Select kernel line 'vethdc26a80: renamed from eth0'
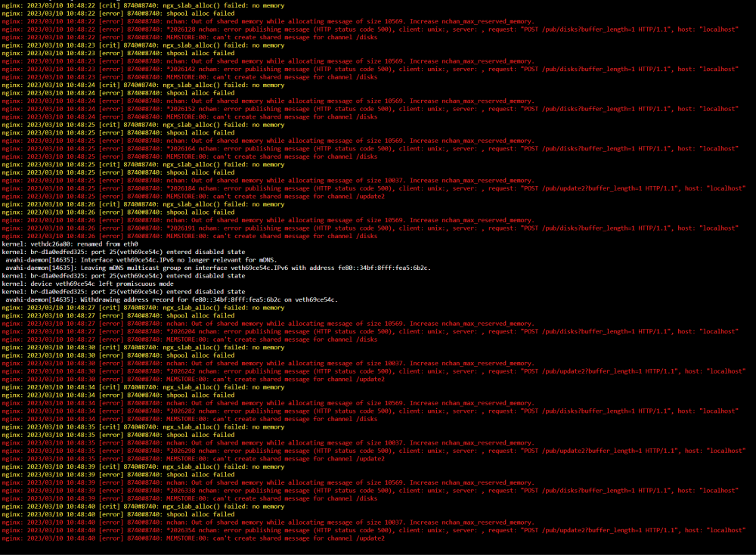The width and height of the screenshot is (756, 555). [70, 244]
